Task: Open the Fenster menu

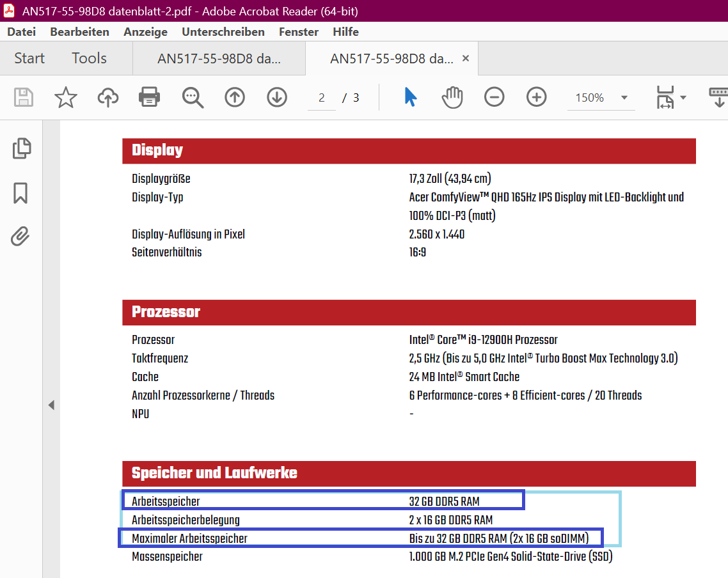Action: coord(299,31)
